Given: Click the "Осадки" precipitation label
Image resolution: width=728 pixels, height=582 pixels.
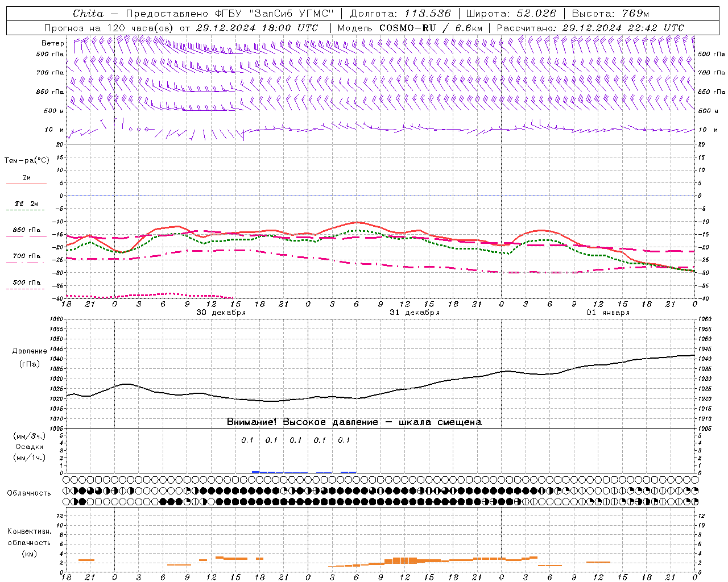Looking at the screenshot, I should 30,447.
